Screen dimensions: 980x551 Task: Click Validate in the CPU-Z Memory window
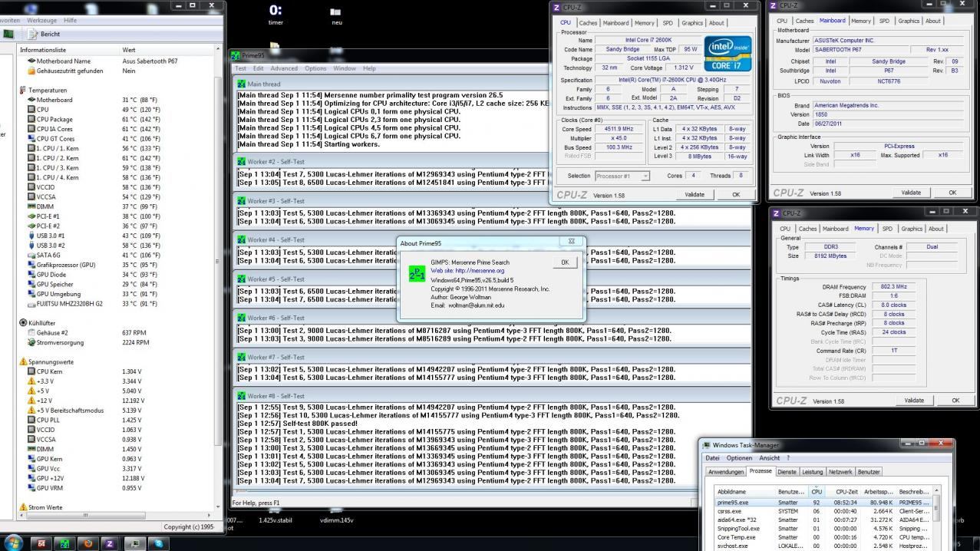914,401
